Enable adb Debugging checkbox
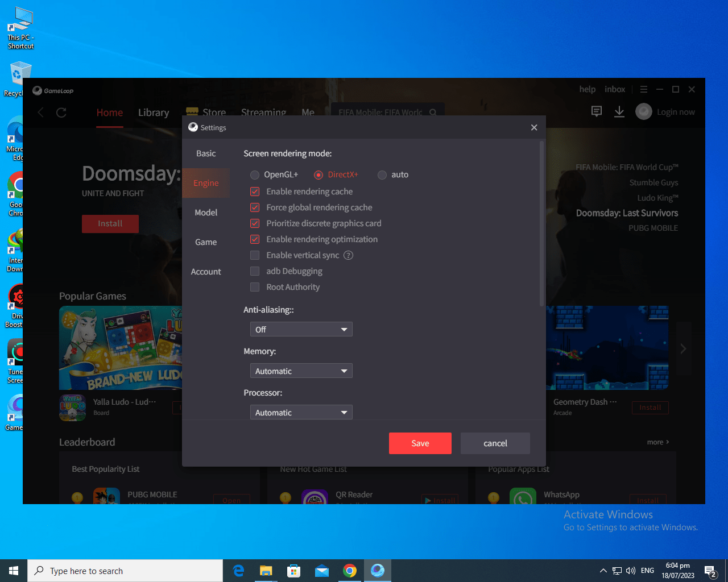The image size is (728, 582). click(255, 271)
